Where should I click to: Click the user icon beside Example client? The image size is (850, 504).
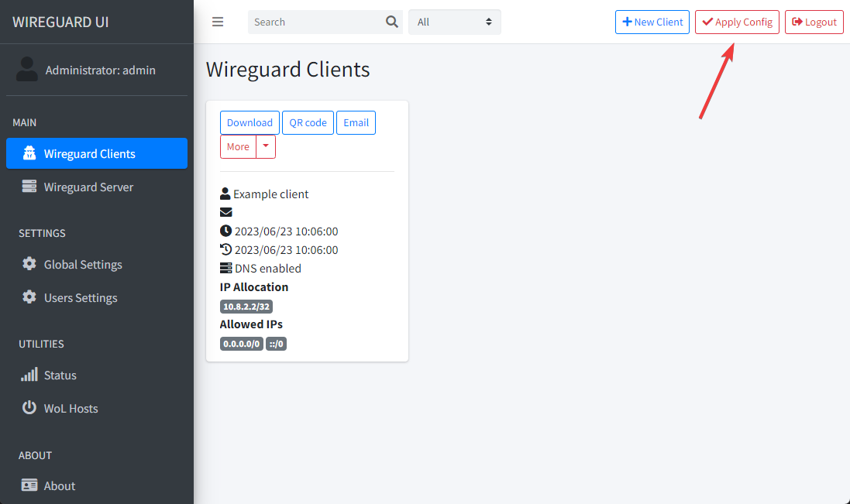225,194
